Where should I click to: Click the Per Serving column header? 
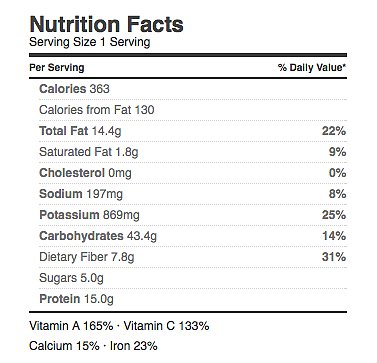coord(57,68)
